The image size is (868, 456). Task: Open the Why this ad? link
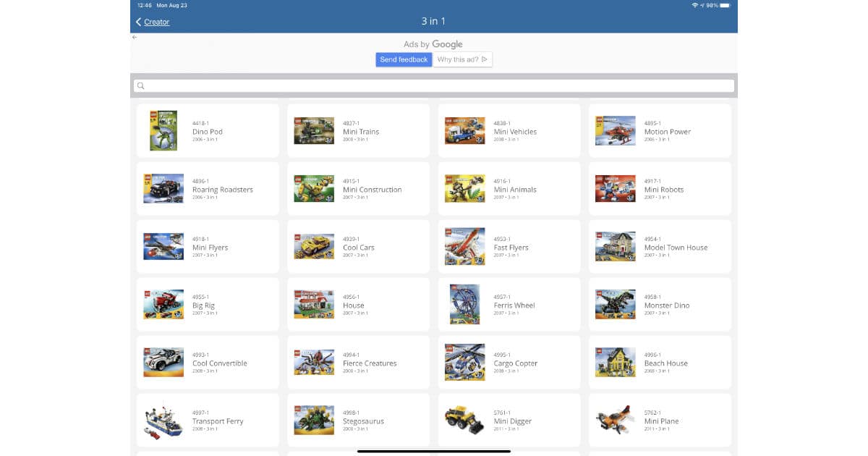(463, 59)
